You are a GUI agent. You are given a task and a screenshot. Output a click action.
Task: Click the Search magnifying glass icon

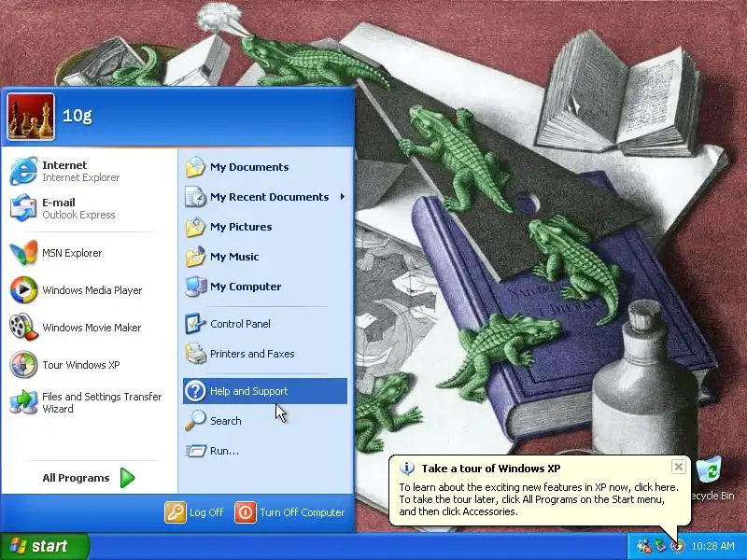tap(195, 421)
